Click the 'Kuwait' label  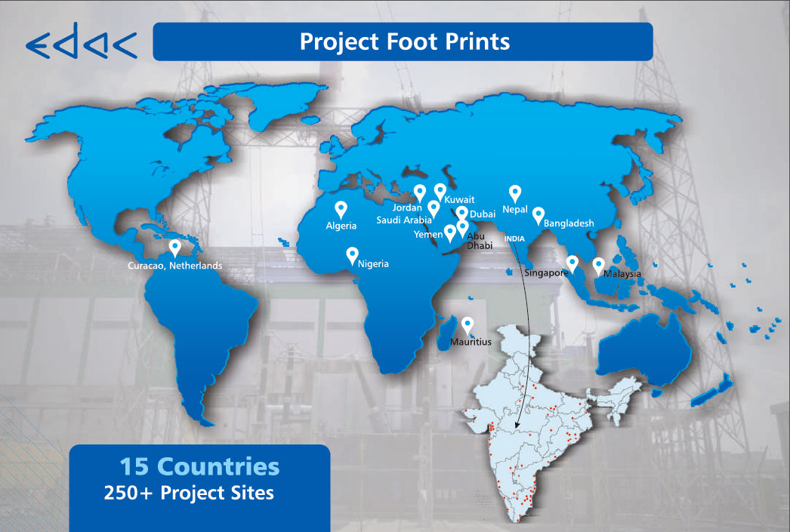point(459,199)
